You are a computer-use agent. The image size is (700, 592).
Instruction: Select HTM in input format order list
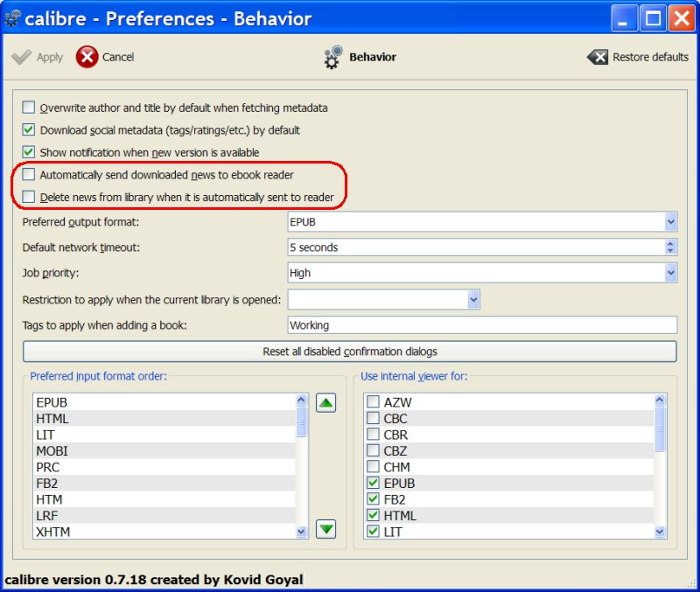(x=164, y=499)
